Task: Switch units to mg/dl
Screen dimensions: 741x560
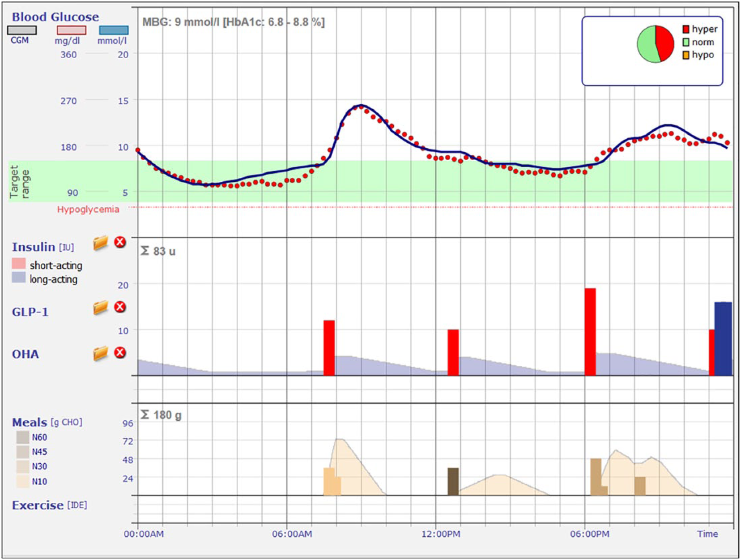Action: 71,30
